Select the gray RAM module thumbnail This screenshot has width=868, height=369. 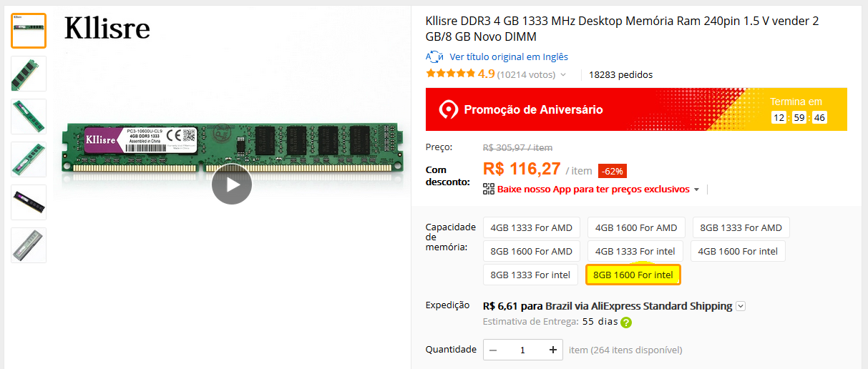29,245
